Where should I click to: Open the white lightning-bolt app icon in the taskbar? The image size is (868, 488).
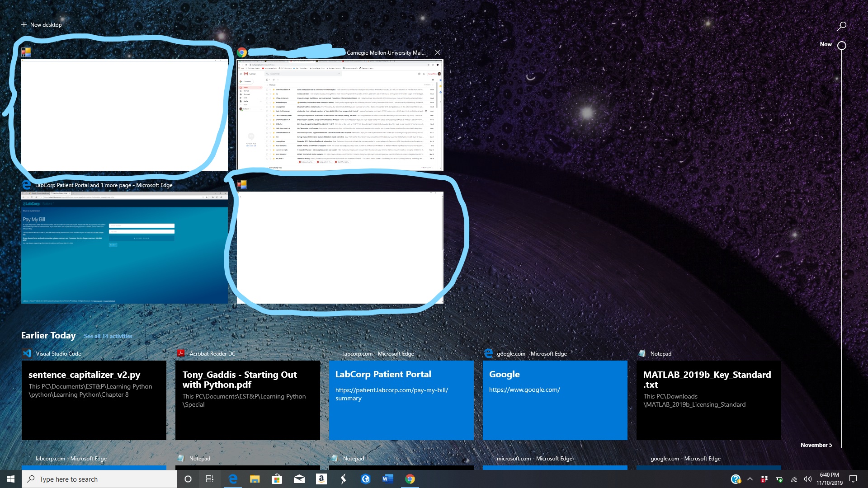point(344,479)
